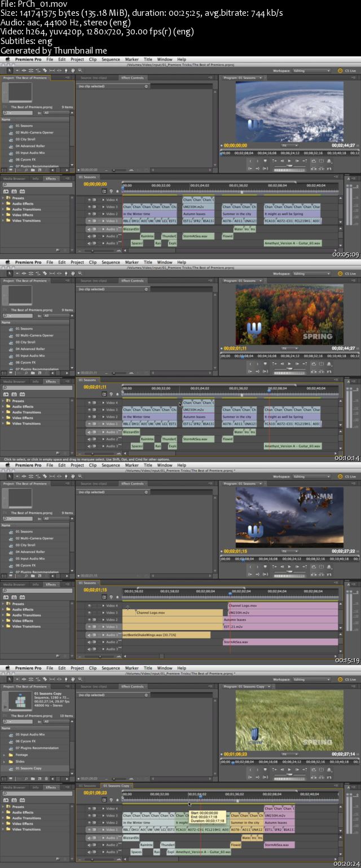Open the Window menu in the 00:15:19 frame

pyautogui.click(x=165, y=465)
